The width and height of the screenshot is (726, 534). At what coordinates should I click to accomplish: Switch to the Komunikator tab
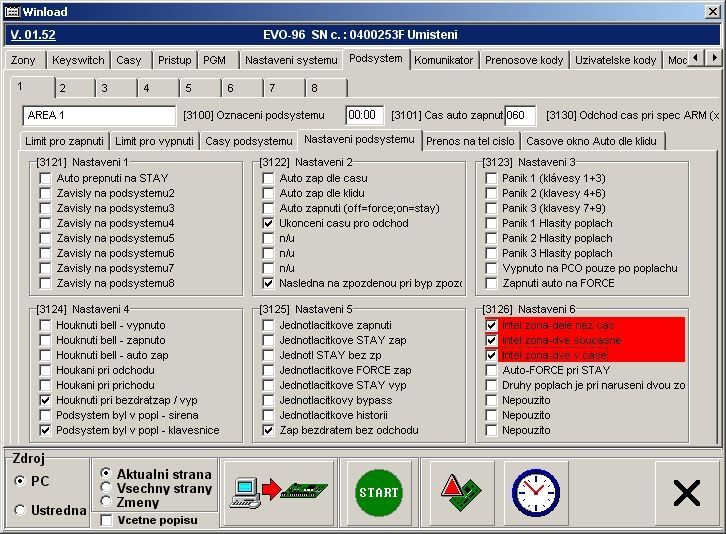pos(443,60)
